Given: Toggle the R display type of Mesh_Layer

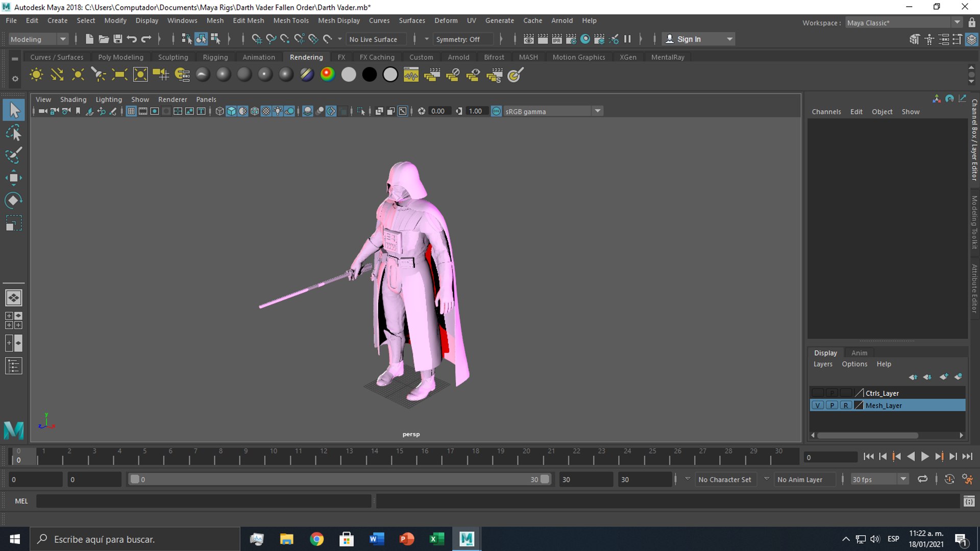Looking at the screenshot, I should pyautogui.click(x=846, y=406).
